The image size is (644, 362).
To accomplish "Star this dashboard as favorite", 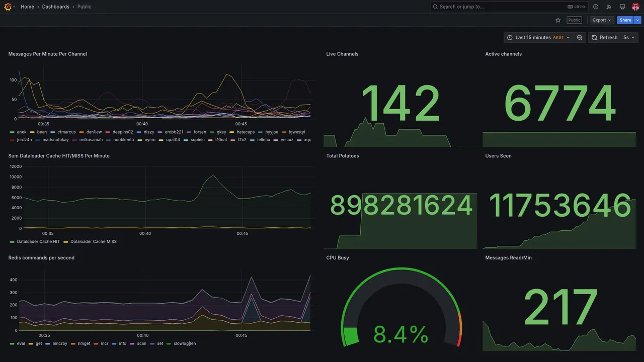I will 558,20.
